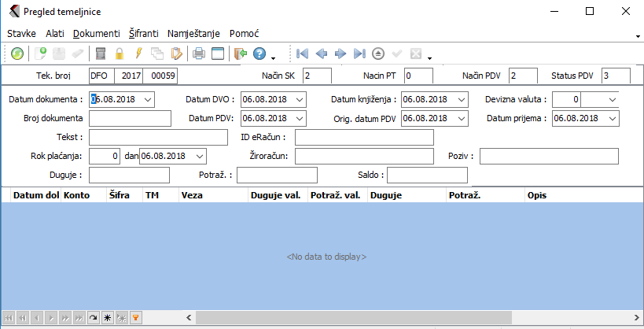Viewport: 644px width, 329px height.
Task: Click the green refresh icon in toolbar
Action: [x=17, y=54]
